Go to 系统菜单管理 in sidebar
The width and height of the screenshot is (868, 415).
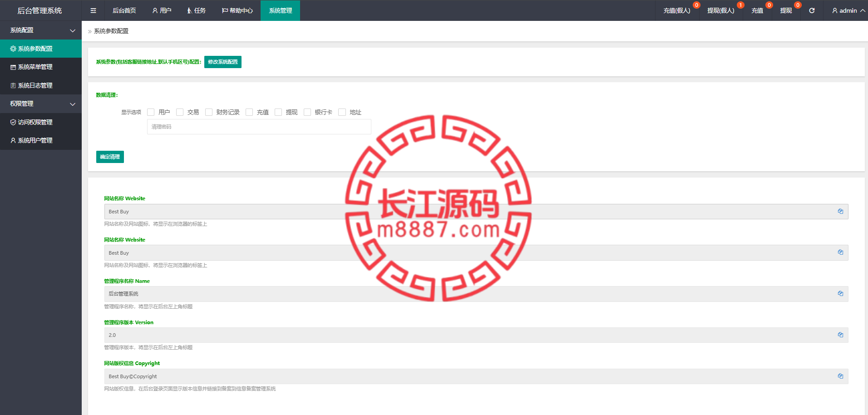[x=41, y=67]
